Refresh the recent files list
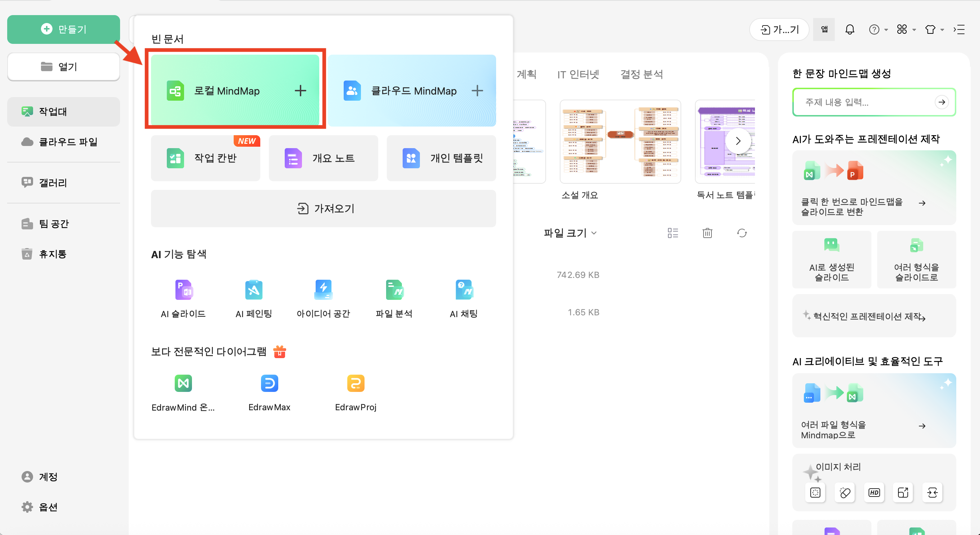Viewport: 980px width, 535px height. 741,233
